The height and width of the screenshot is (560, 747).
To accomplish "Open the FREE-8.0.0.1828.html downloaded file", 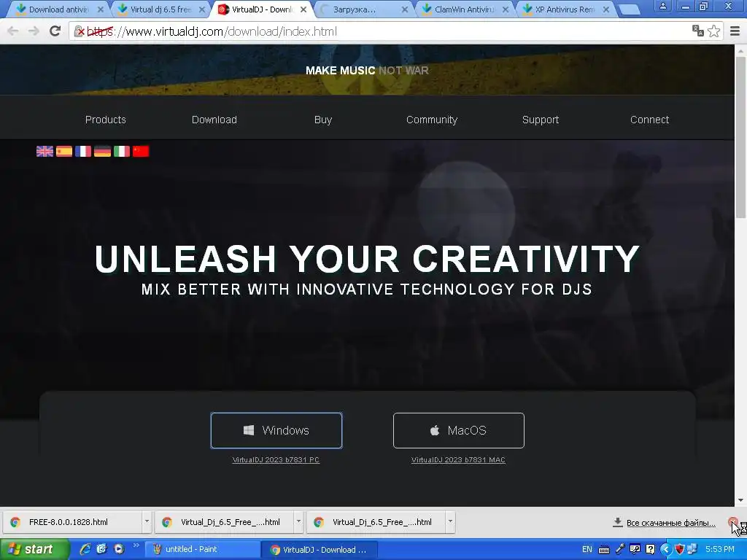I will (72, 522).
